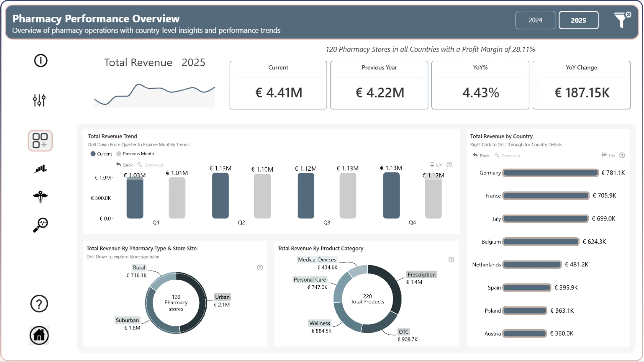
Task: Switch year selection to 2024
Action: click(x=535, y=20)
